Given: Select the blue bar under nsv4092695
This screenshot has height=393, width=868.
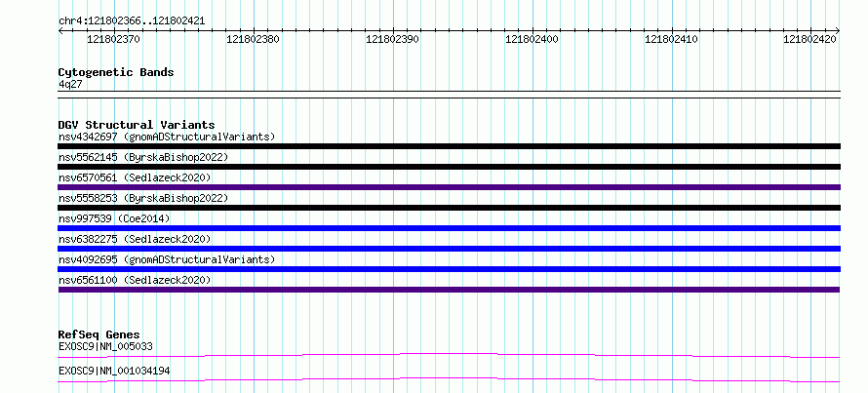Looking at the screenshot, I should (449, 269).
